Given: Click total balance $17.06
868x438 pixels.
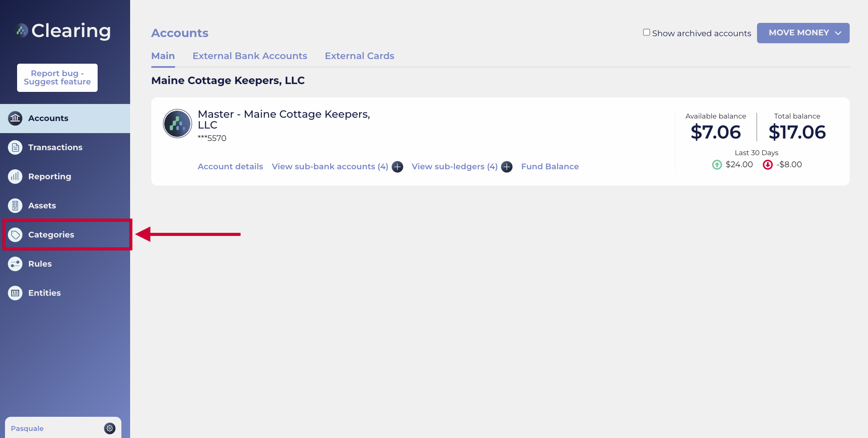Looking at the screenshot, I should pos(797,132).
